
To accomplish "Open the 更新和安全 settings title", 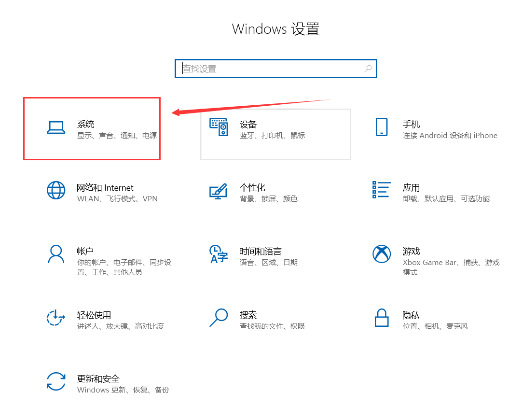I will 98,378.
